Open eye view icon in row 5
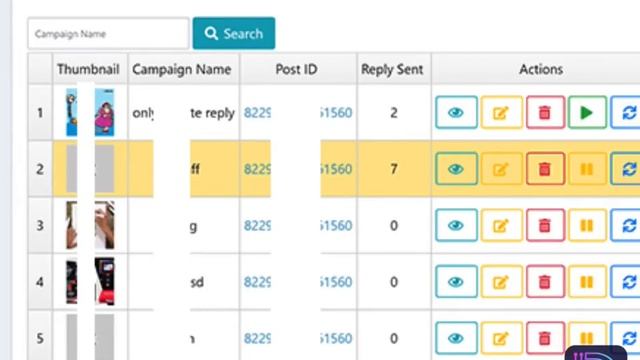Screen dimensions: 640x360 (x=456, y=338)
